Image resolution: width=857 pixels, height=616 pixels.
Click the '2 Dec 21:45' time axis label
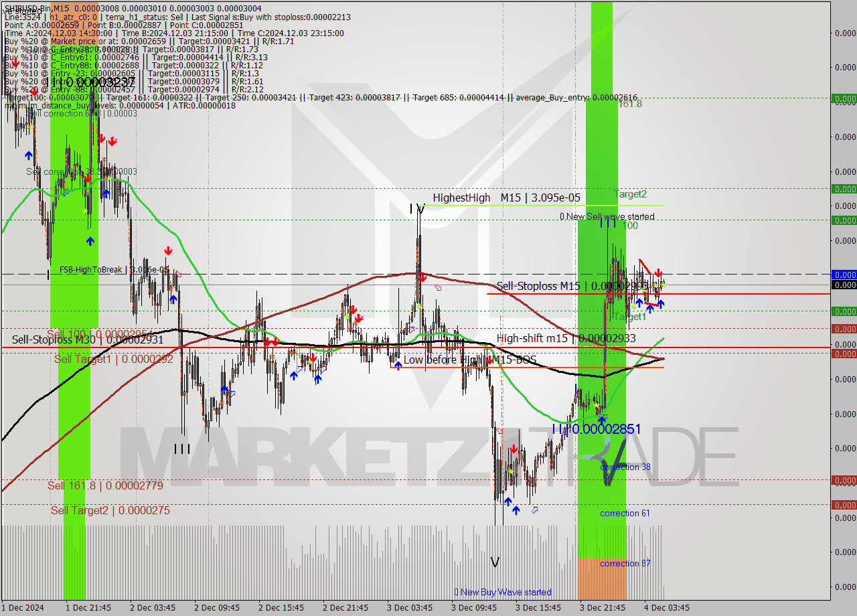(x=345, y=607)
